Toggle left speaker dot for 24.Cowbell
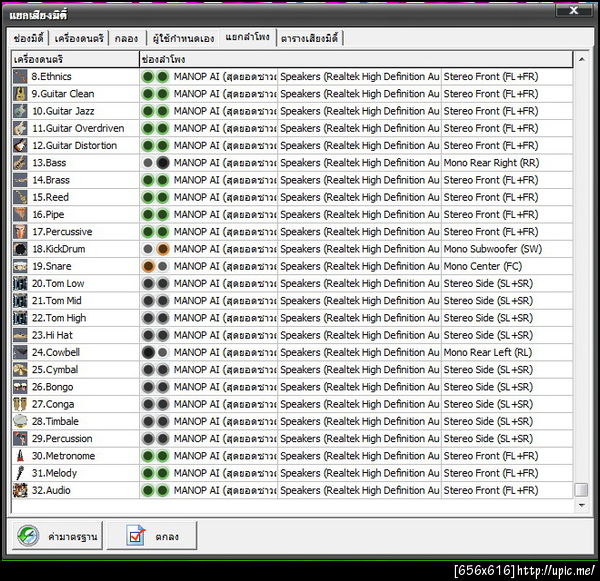This screenshot has height=581, width=600. [x=148, y=353]
